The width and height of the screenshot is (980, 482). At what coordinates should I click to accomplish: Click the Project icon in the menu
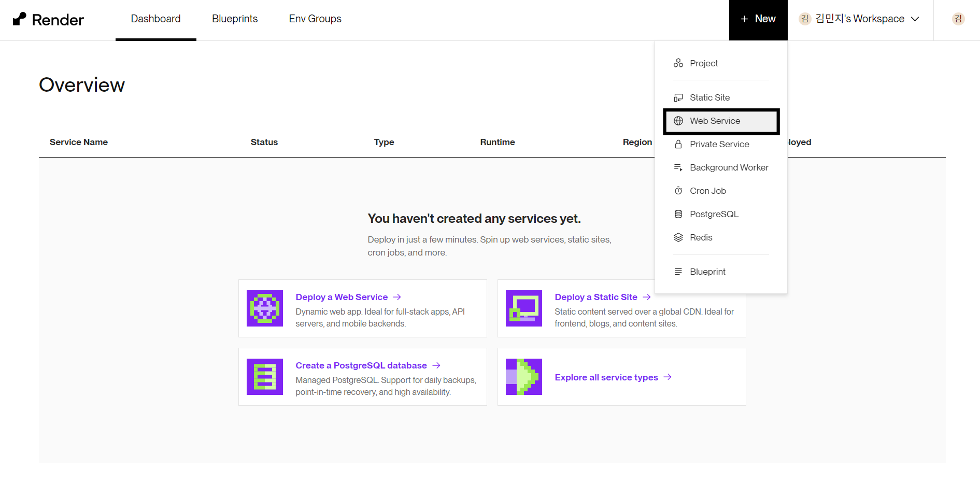(678, 63)
